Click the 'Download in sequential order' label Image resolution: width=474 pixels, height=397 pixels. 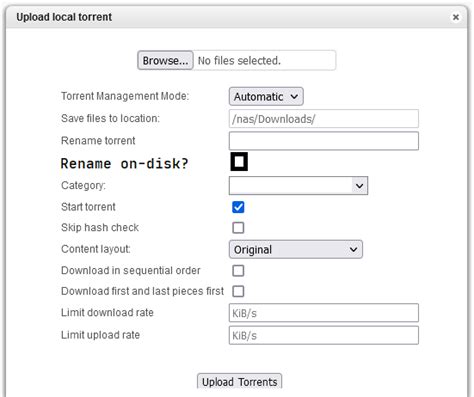[131, 270]
